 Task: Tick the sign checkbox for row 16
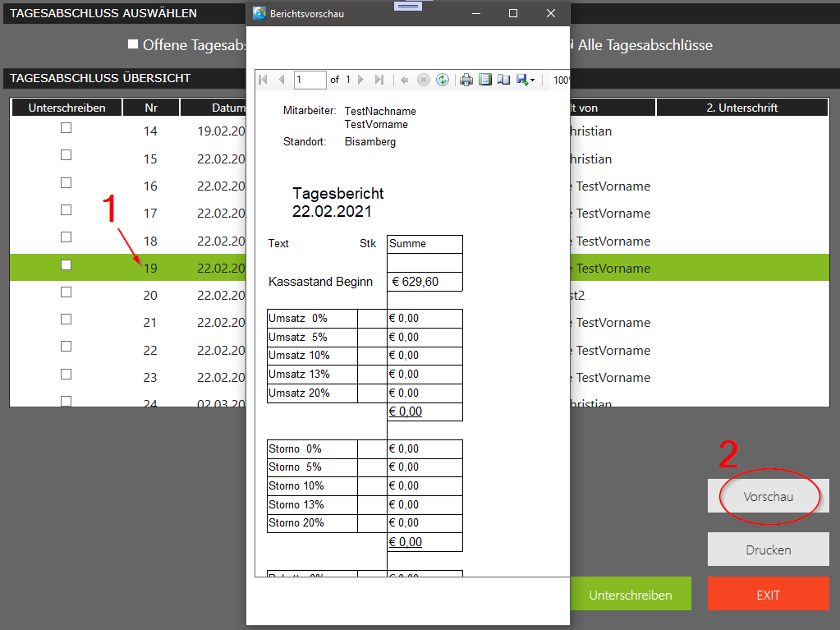tap(66, 182)
